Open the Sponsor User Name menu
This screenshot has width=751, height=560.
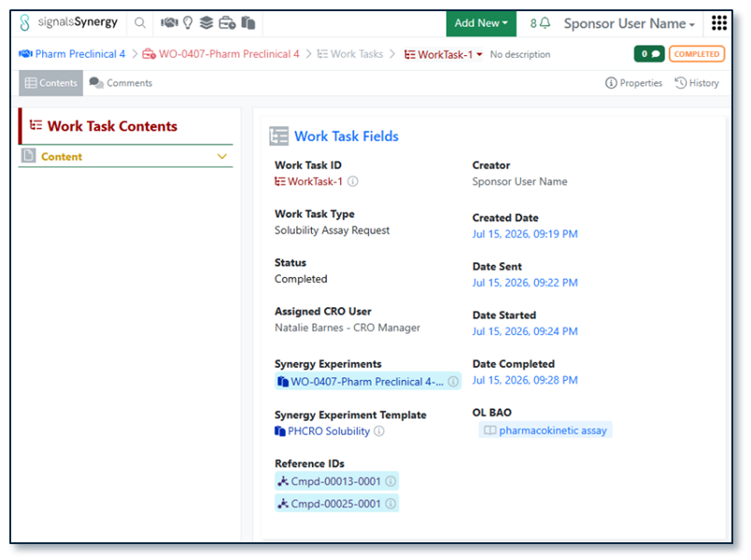[x=629, y=23]
